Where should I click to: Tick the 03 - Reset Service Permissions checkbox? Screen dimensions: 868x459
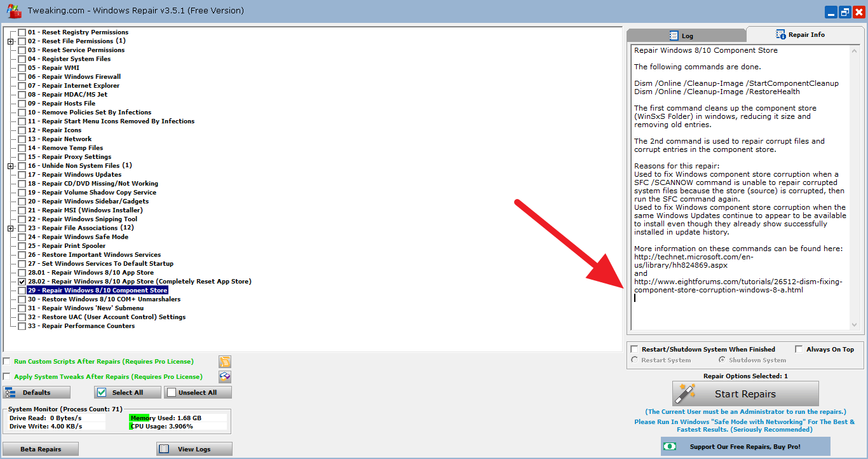point(22,50)
